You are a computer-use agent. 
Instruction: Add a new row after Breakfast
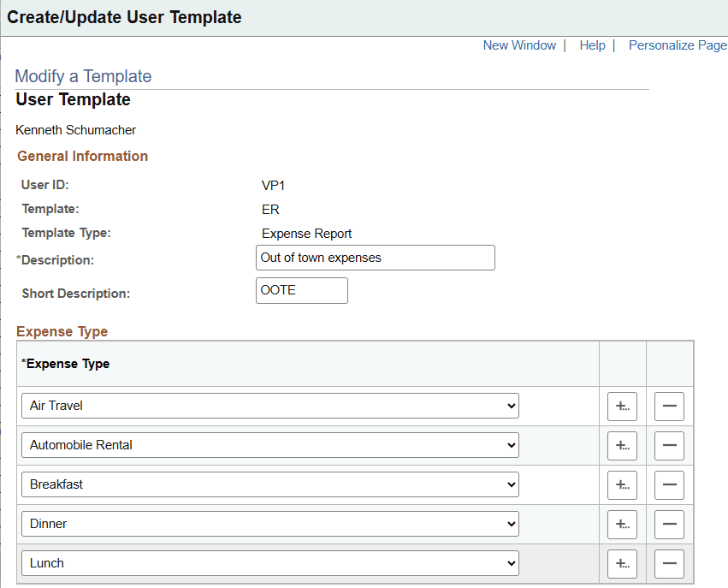pos(622,484)
